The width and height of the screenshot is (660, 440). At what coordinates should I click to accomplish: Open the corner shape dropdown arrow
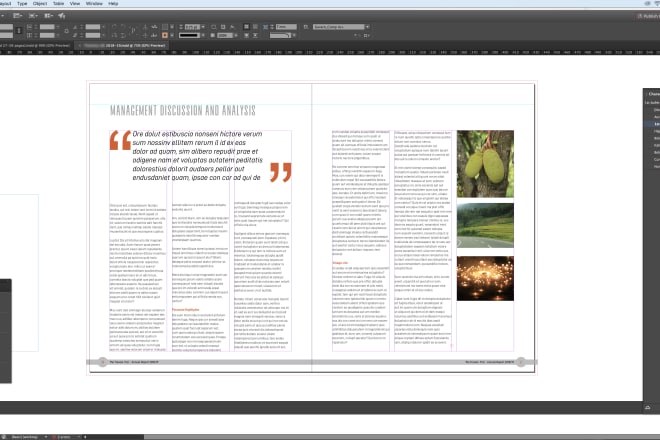[x=294, y=35]
